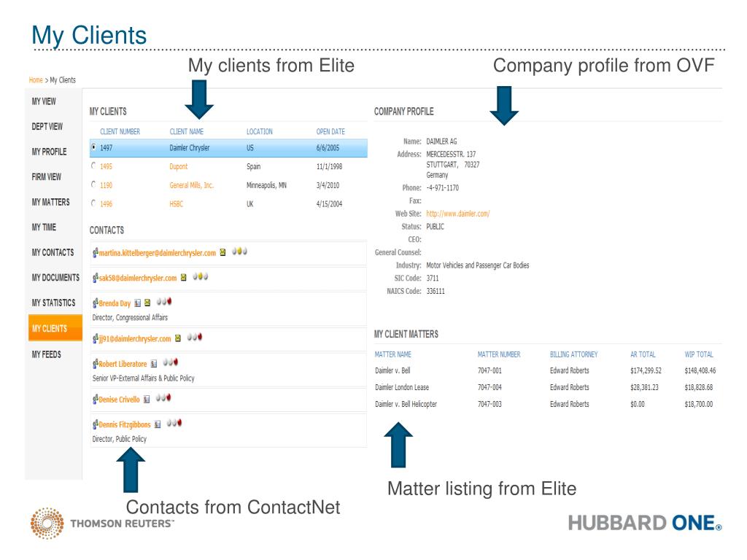Viewport: 747px width, 560px height.
Task: Open the Robert Liberatore contact link
Action: click(x=123, y=364)
